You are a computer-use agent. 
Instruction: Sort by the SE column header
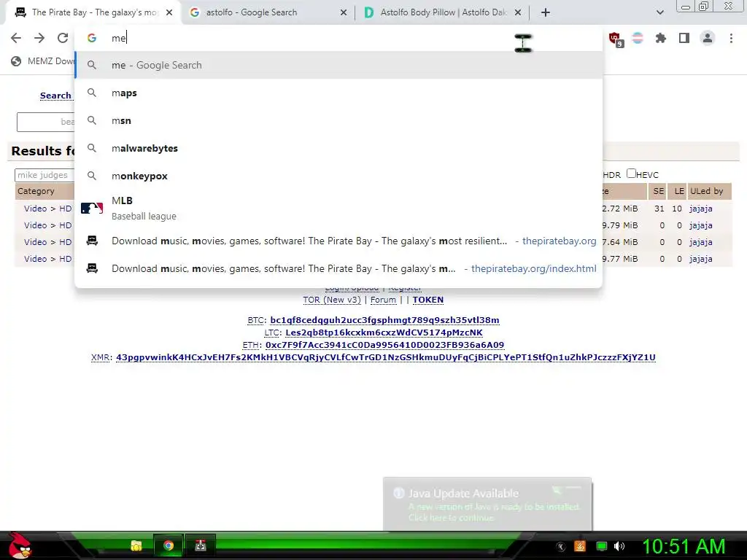[659, 191]
